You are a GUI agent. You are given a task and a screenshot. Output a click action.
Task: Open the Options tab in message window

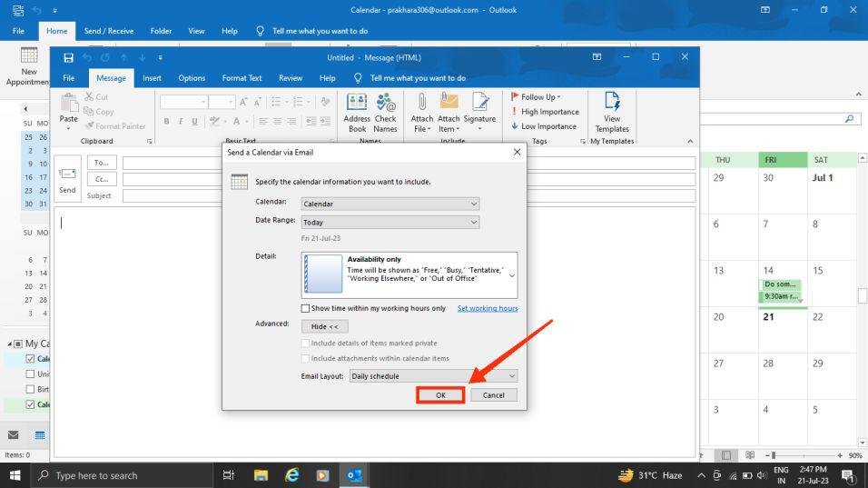[192, 78]
